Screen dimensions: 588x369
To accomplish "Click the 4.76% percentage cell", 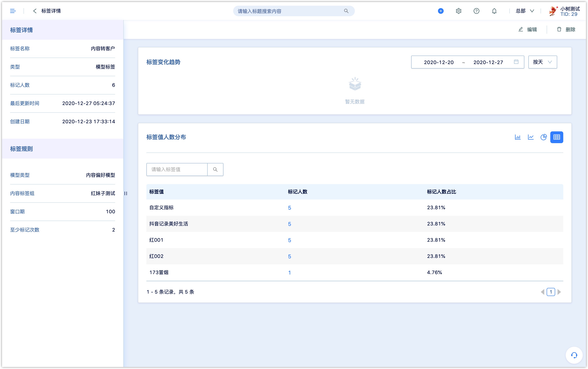I will point(434,273).
